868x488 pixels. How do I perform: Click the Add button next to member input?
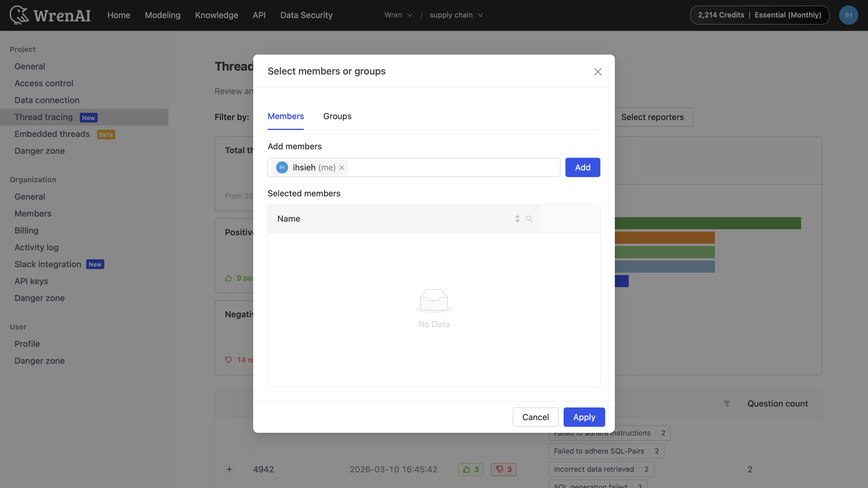click(582, 167)
